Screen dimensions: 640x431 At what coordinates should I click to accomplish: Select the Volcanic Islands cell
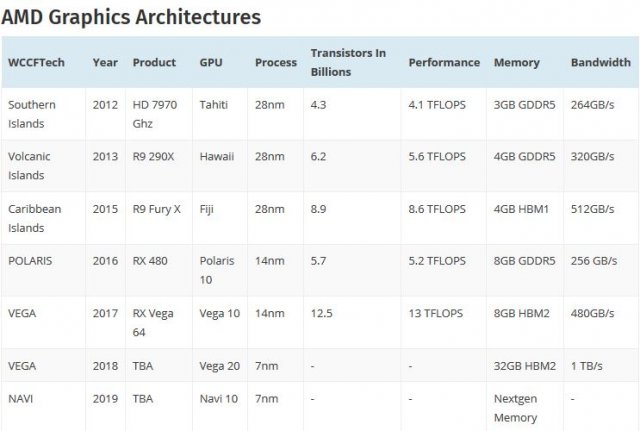pyautogui.click(x=30, y=165)
